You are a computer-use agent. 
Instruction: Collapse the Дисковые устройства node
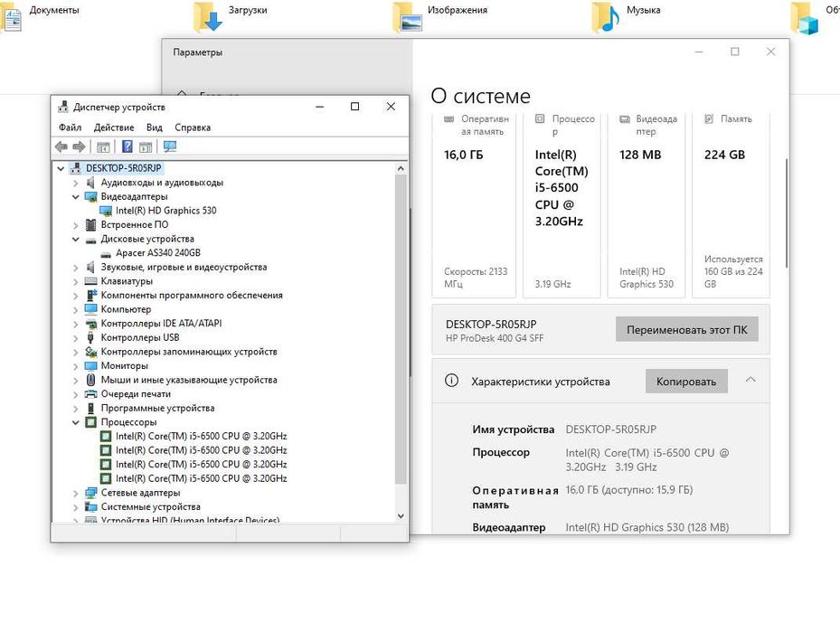76,239
